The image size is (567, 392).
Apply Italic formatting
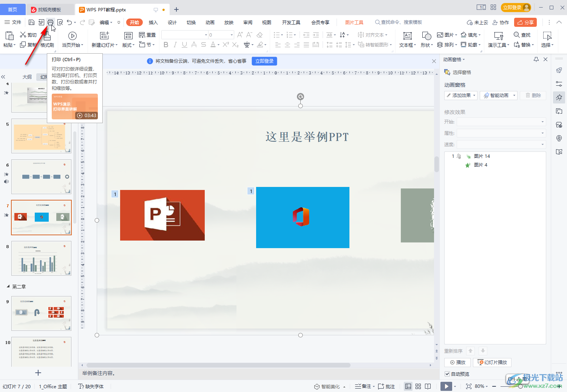click(x=175, y=45)
